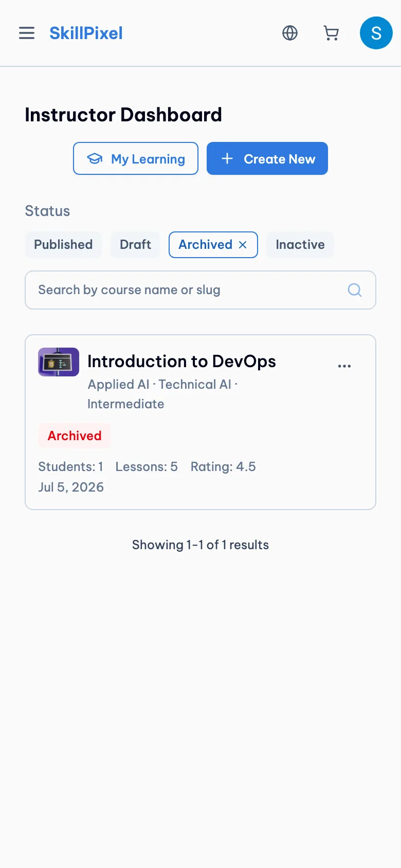Click the Create New button
The height and width of the screenshot is (868, 401).
click(x=267, y=158)
